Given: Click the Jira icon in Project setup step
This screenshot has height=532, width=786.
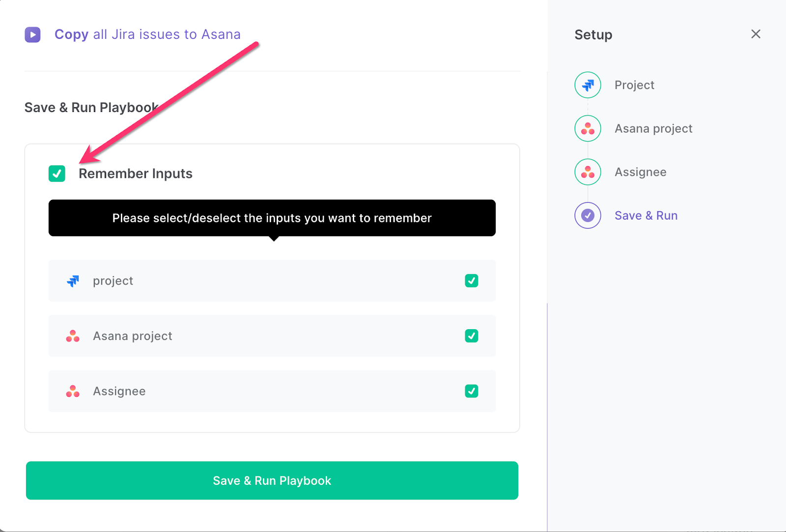Looking at the screenshot, I should 588,85.
